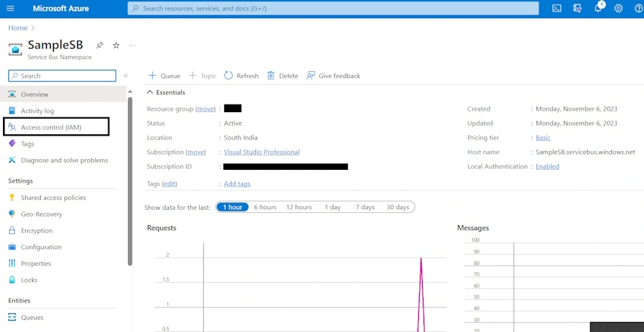The image size is (644, 332).
Task: Open the Overview menu item
Action: [x=63, y=94]
